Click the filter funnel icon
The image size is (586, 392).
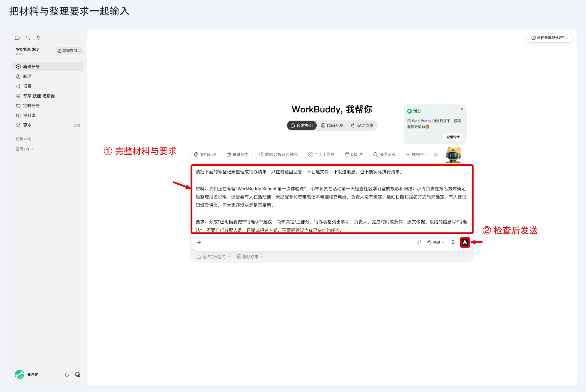[x=38, y=38]
